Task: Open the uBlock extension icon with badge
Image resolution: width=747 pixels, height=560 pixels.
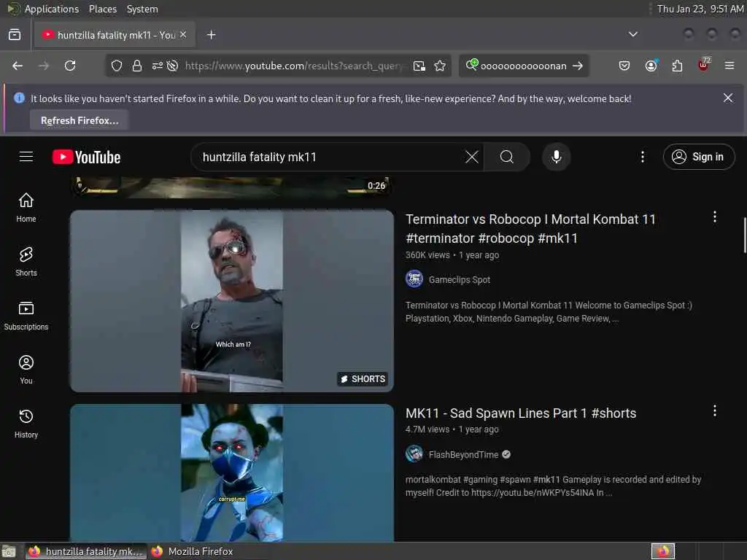Action: tap(704, 65)
